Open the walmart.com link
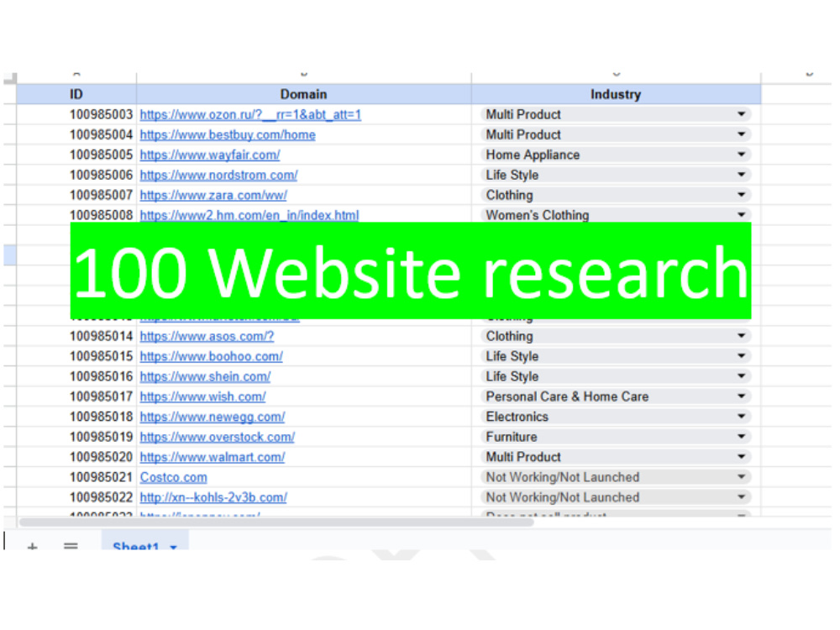This screenshot has width=840, height=630. (x=213, y=458)
